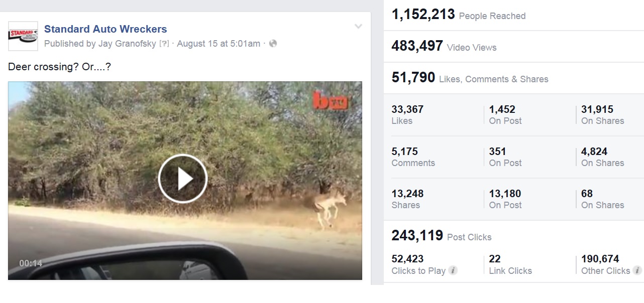Viewport: 644px width, 303px height.
Task: Select the People Reached stat
Action: point(458,15)
